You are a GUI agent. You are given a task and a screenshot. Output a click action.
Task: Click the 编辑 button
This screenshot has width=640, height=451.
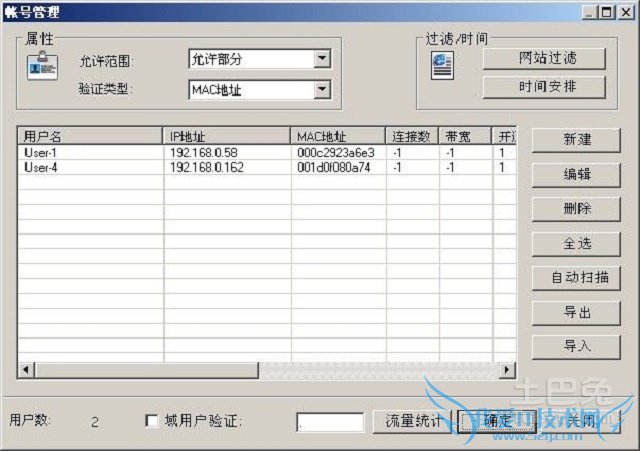tap(576, 175)
